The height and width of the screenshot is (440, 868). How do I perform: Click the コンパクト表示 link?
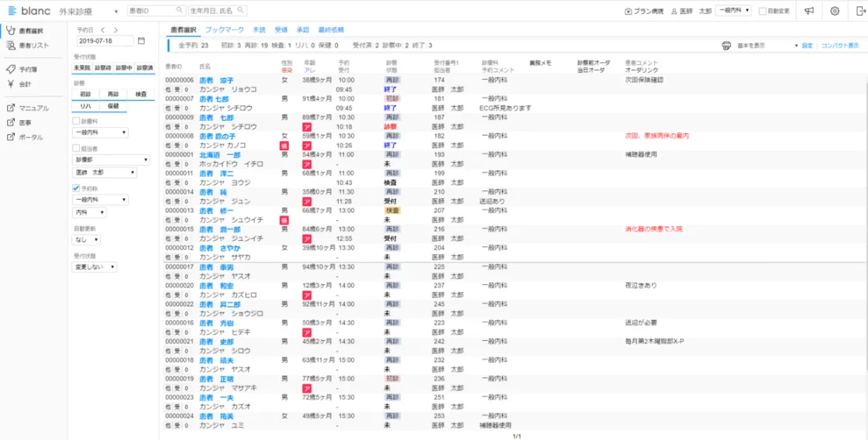[840, 46]
